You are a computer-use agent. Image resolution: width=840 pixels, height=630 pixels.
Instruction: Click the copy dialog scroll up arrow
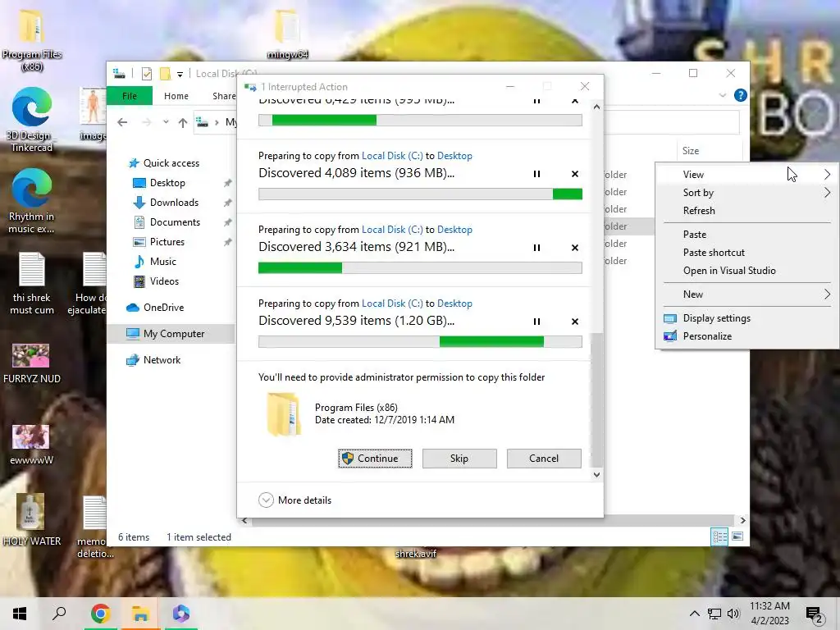pyautogui.click(x=597, y=107)
